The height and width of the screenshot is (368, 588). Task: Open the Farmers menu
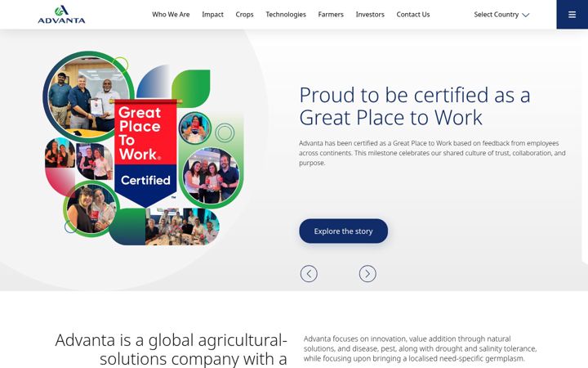coord(331,15)
